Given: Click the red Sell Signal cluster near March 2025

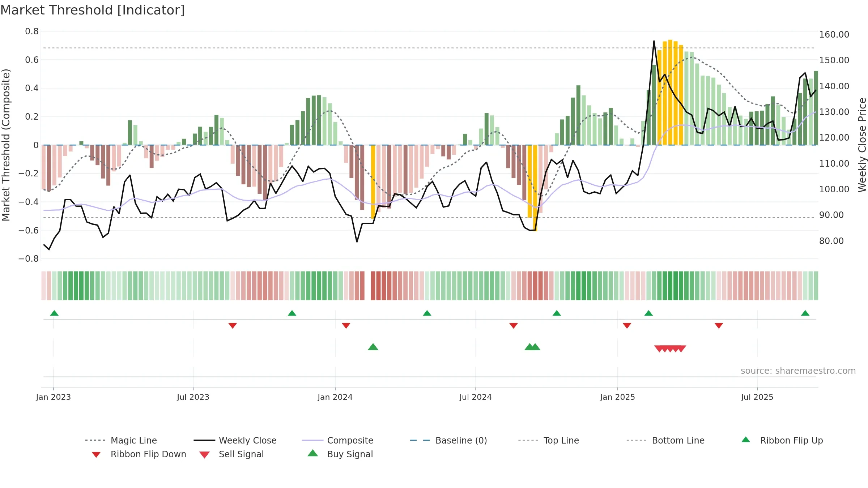Looking at the screenshot, I should coord(670,349).
